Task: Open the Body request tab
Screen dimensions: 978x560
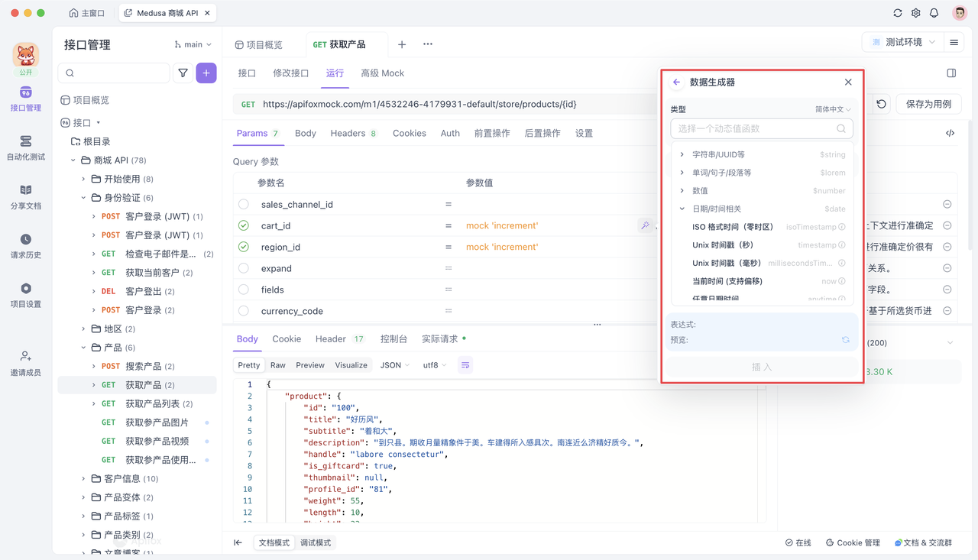Action: [x=306, y=133]
